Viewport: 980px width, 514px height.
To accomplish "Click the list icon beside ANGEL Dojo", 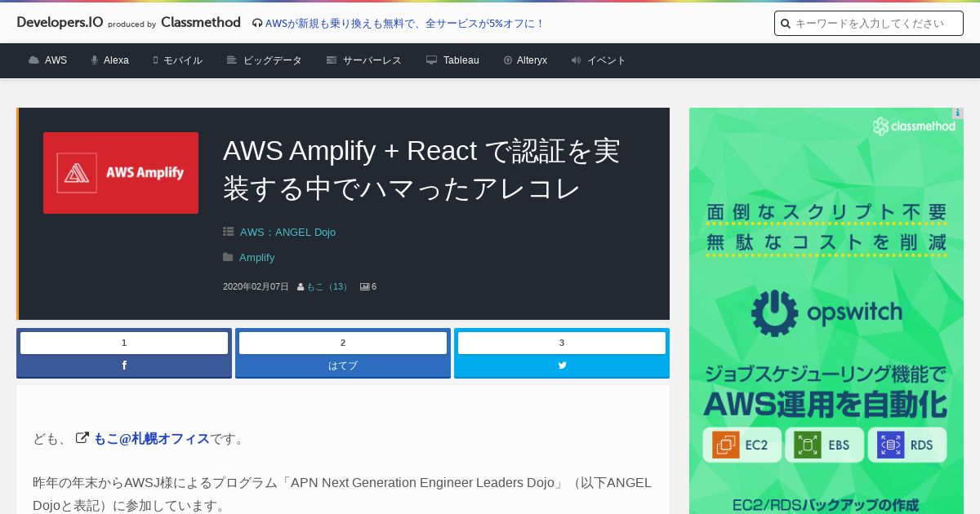I will tap(229, 233).
